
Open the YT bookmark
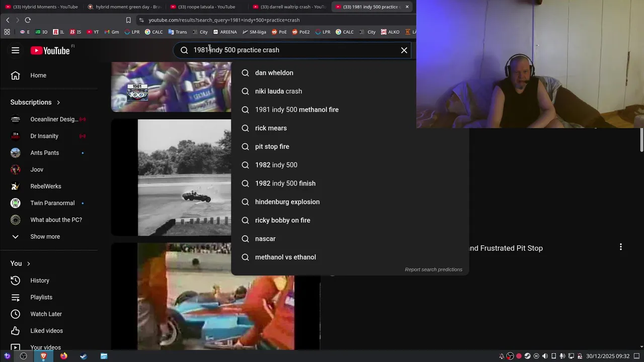click(93, 32)
